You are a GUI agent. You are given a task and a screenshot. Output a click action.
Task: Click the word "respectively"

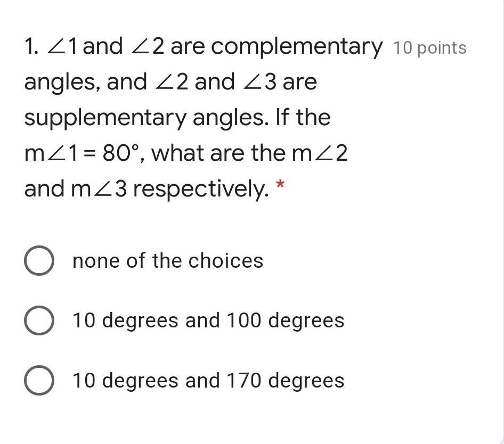(201, 190)
